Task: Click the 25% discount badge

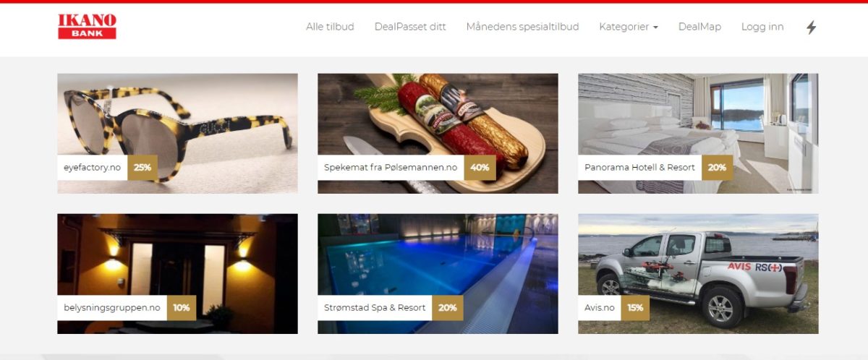Action: click(142, 167)
